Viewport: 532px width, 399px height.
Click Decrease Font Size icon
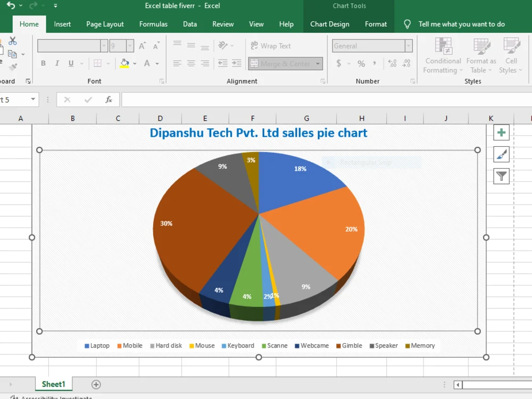coord(156,45)
